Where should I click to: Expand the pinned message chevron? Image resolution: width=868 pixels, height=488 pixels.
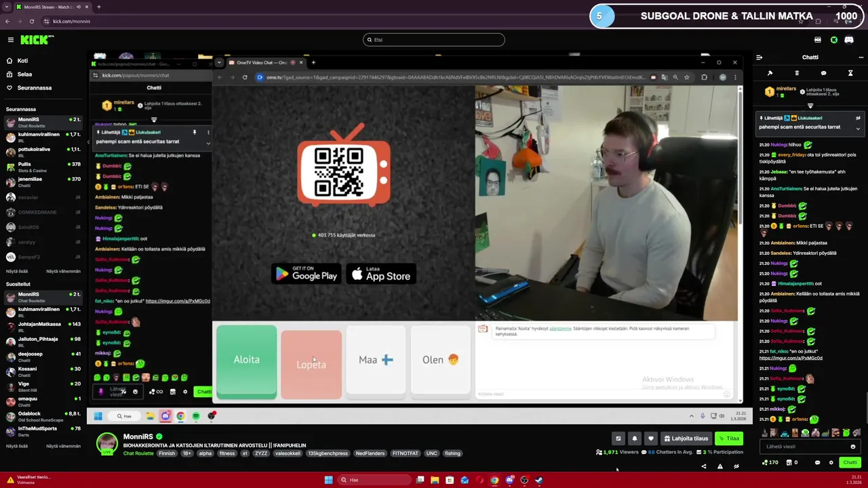(858, 128)
